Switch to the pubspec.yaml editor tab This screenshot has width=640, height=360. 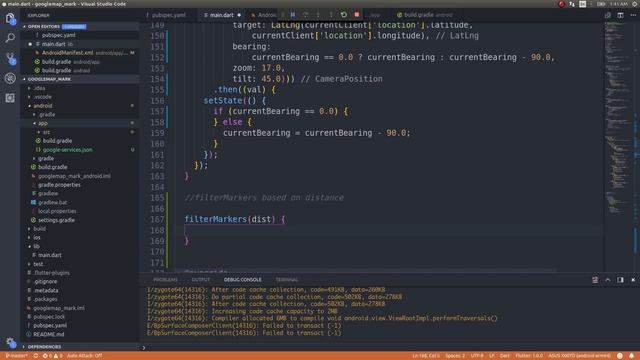pos(169,15)
